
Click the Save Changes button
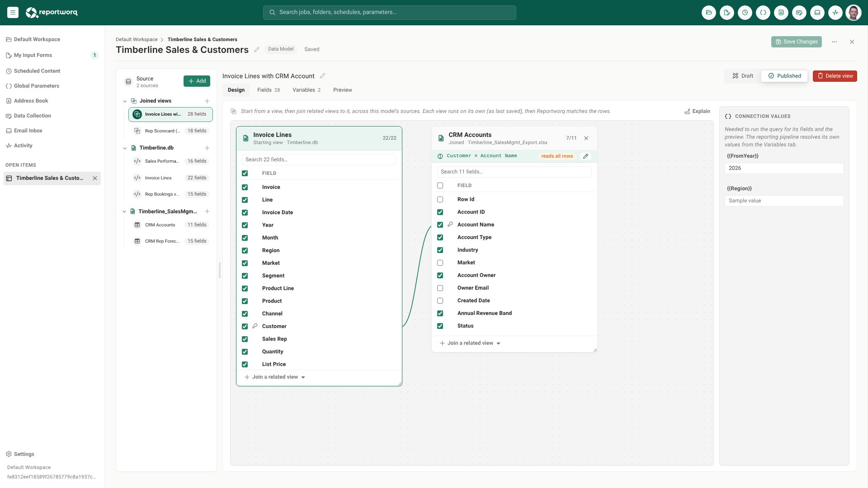(x=797, y=42)
